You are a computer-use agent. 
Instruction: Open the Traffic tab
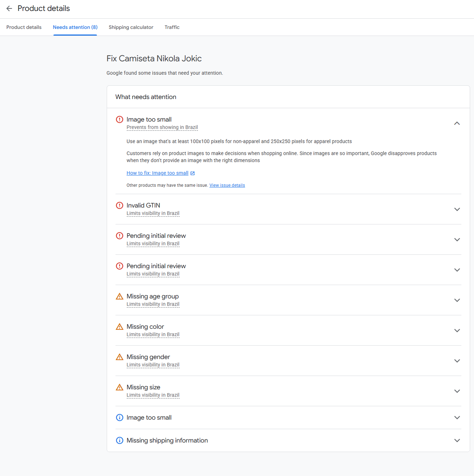point(172,27)
